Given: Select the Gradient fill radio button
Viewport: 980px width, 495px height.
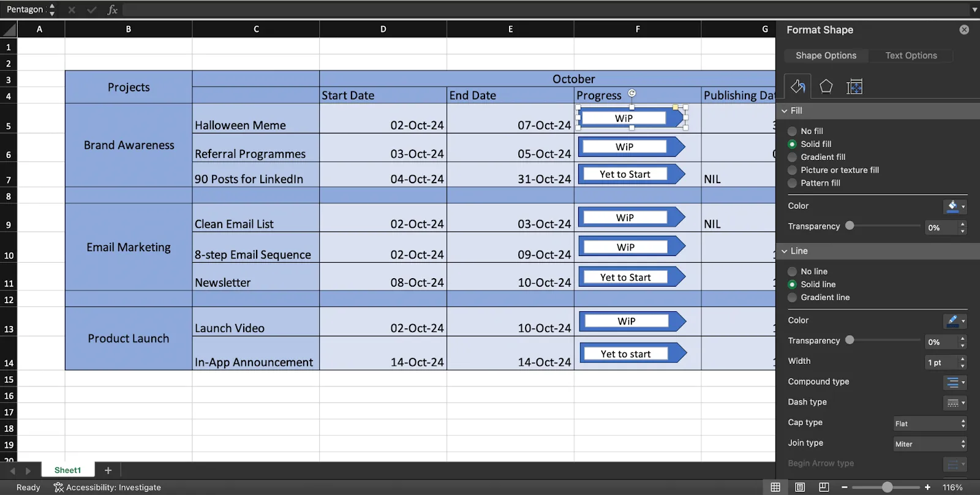Looking at the screenshot, I should [792, 157].
